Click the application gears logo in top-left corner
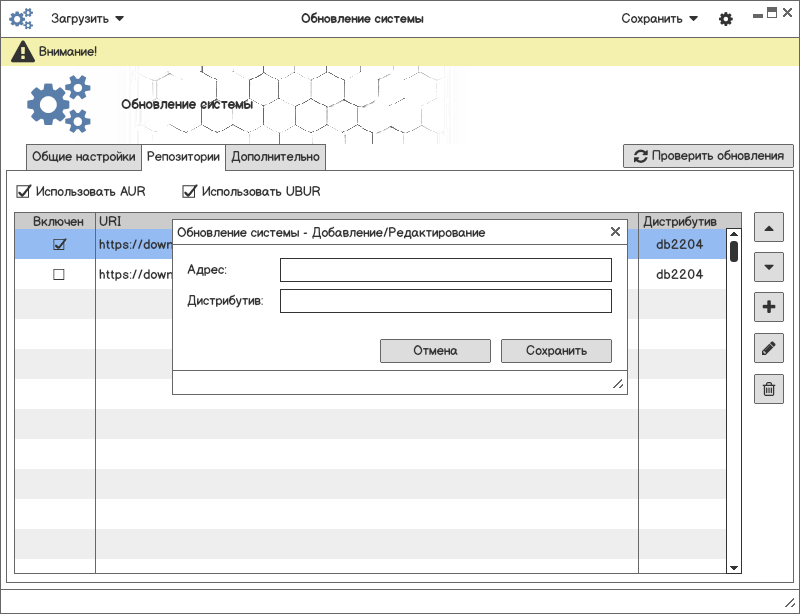This screenshot has width=800, height=614. click(21, 19)
